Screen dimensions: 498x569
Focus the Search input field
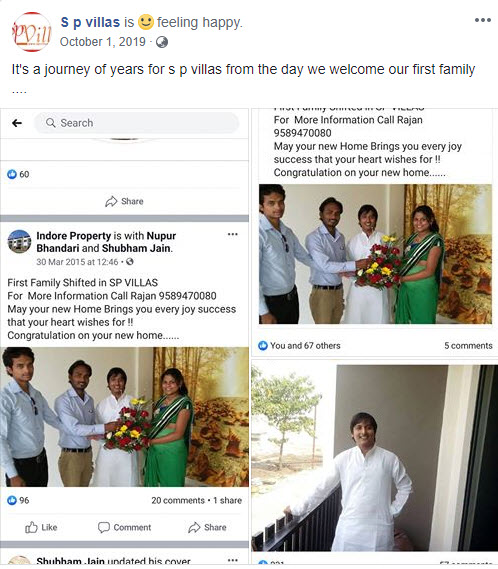pos(136,123)
